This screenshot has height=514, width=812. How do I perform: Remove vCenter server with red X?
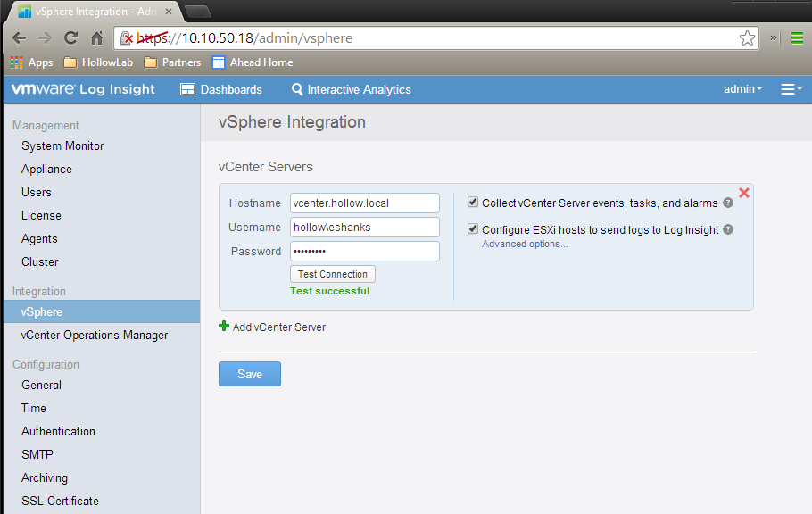744,192
